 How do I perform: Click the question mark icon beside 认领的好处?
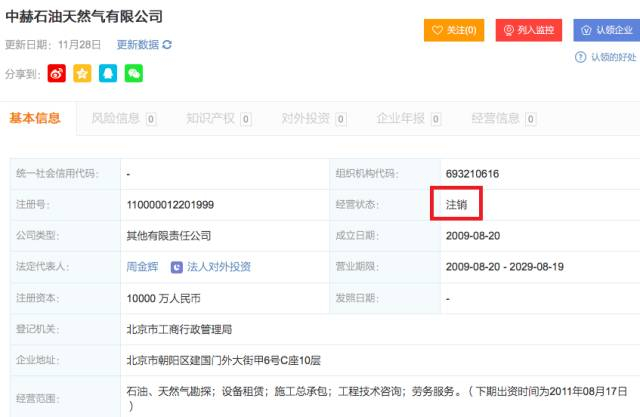pos(580,57)
